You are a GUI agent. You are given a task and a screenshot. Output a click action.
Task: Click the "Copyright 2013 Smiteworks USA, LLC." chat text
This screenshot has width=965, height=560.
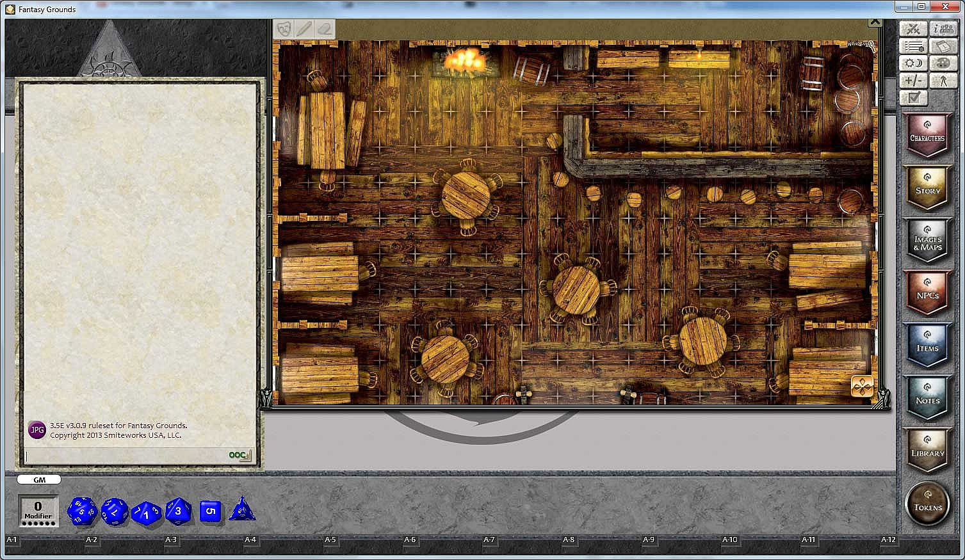115,435
